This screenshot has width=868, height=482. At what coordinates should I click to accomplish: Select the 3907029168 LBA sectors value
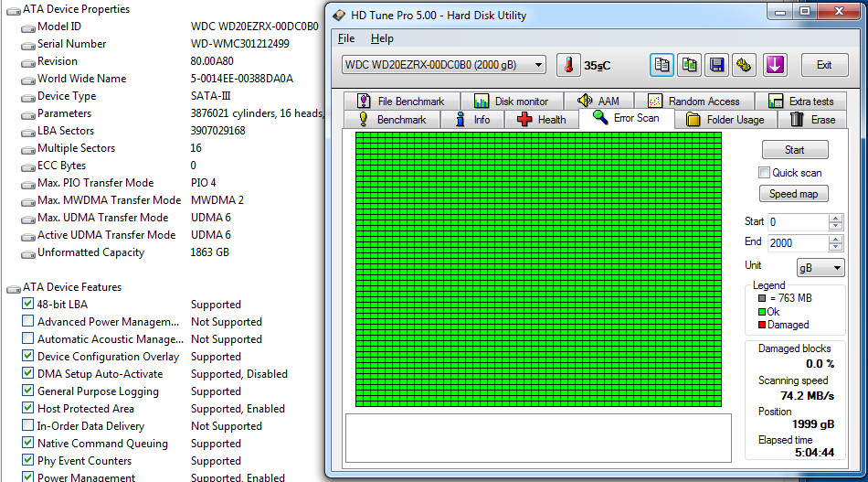(217, 131)
